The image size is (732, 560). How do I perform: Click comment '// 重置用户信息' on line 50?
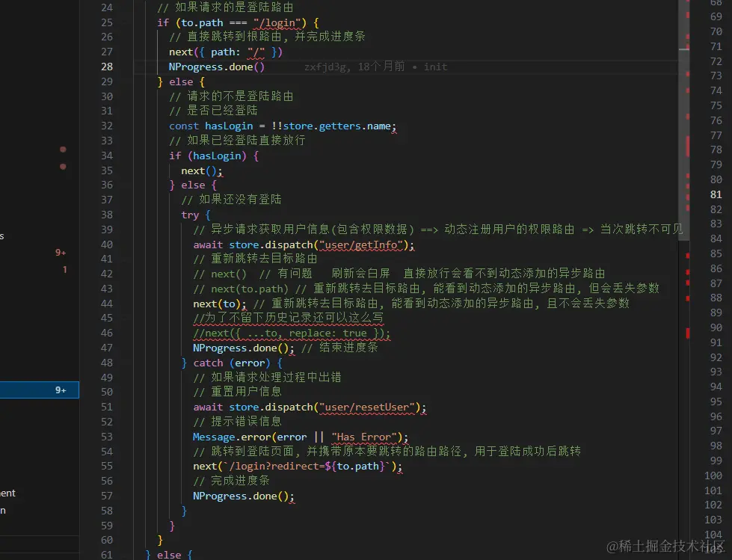pyautogui.click(x=238, y=392)
